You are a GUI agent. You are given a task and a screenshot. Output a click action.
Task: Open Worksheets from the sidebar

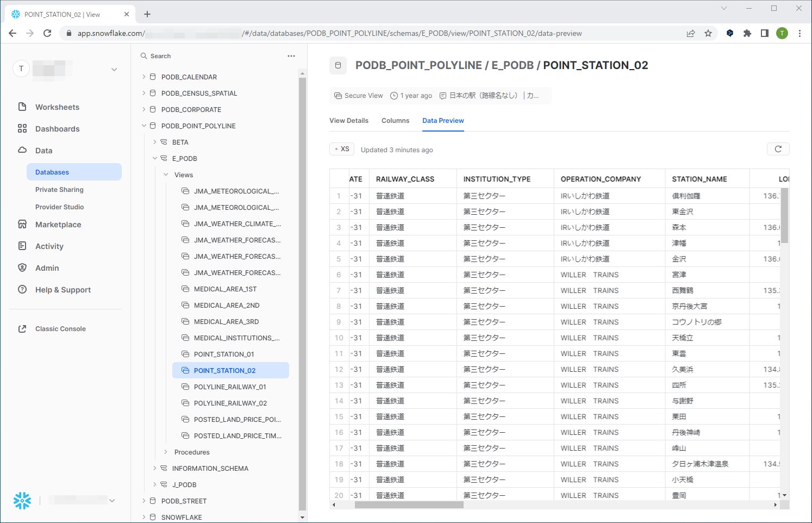click(x=57, y=107)
